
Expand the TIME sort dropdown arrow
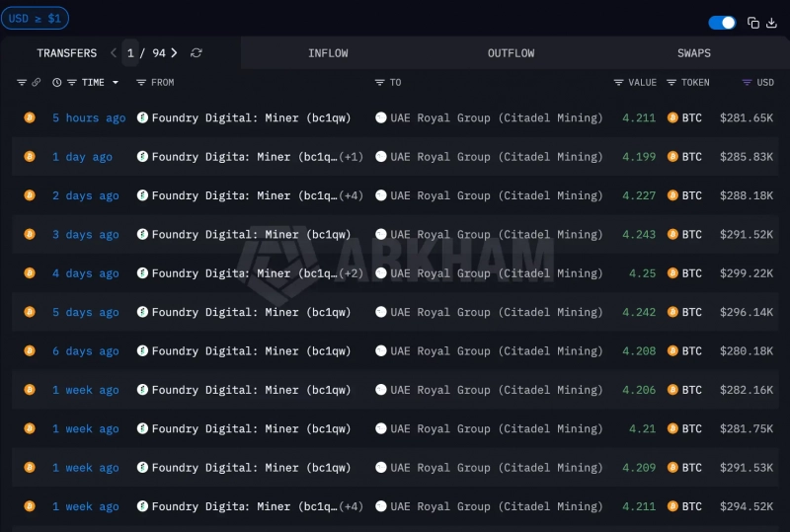click(116, 82)
